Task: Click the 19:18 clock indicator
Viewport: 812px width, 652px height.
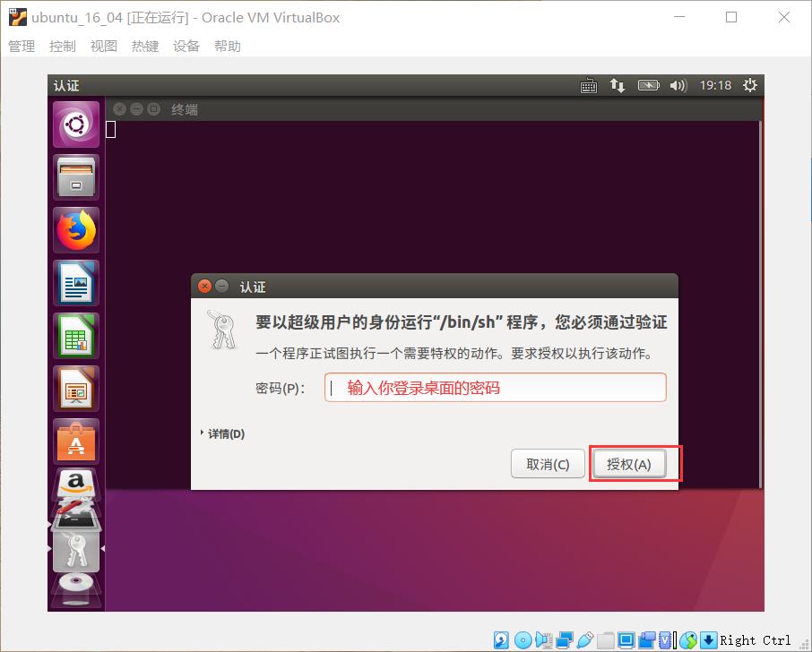Action: (x=715, y=85)
